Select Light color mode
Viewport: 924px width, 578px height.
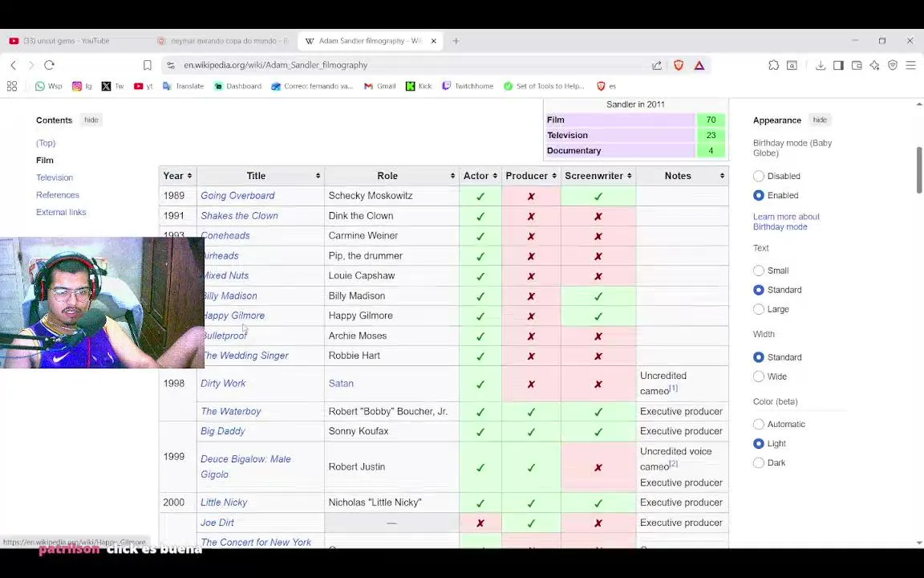759,443
